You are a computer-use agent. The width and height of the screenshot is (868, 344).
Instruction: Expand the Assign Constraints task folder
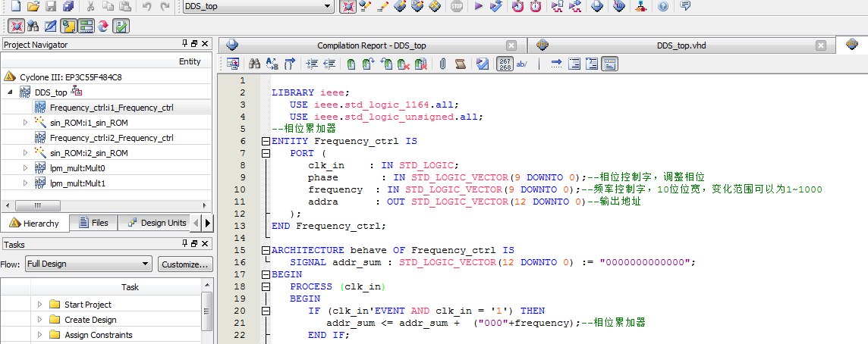click(x=40, y=335)
